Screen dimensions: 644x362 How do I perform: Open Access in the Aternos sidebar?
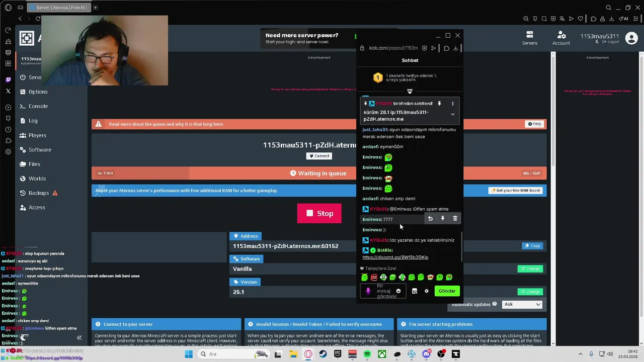(x=33, y=207)
